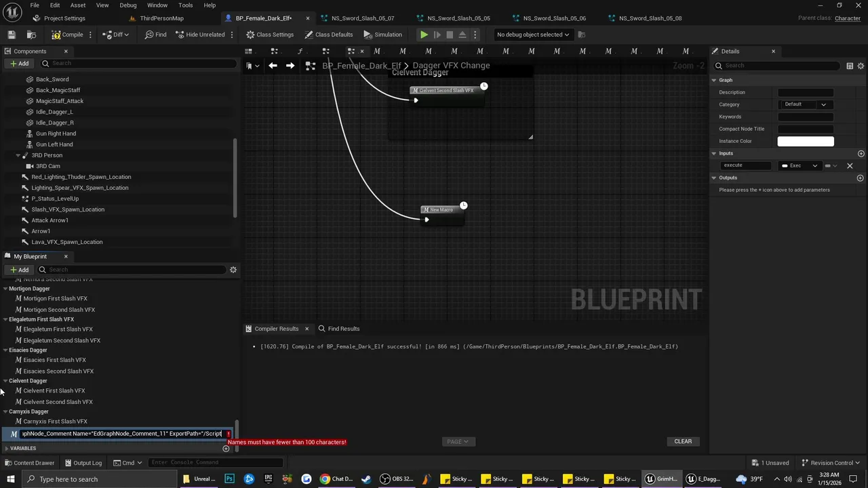Click the green Play button
The width and height of the screenshot is (868, 488).
424,35
